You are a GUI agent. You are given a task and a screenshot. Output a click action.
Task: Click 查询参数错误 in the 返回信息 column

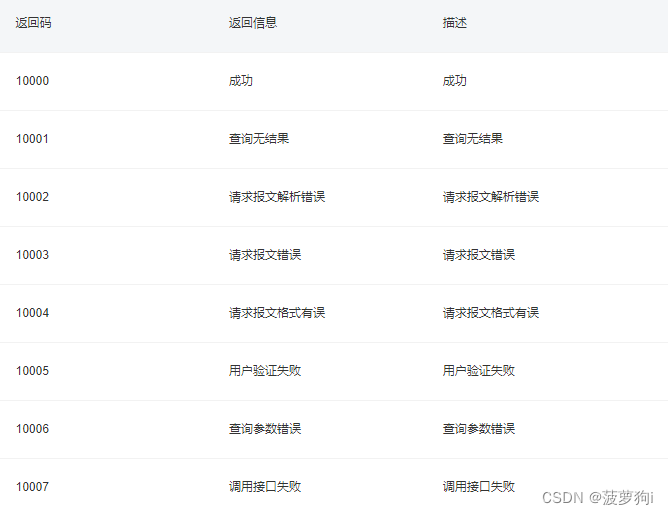coord(265,429)
